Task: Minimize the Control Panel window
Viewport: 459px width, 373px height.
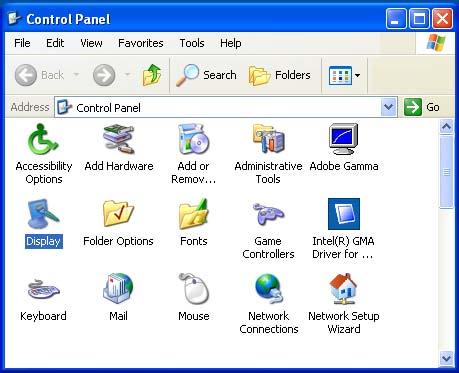Action: pos(396,19)
